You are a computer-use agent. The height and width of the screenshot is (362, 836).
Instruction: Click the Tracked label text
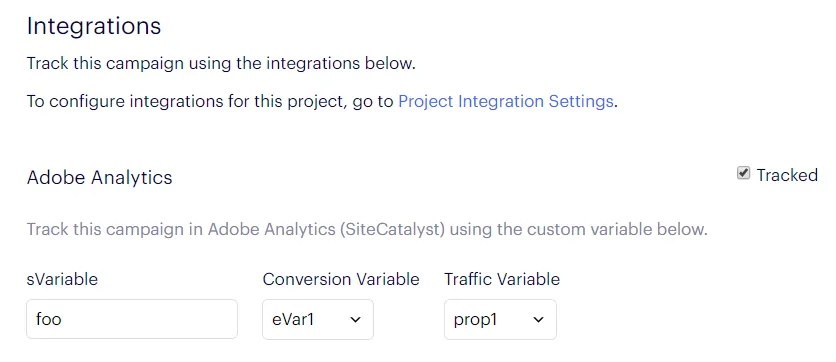tap(787, 175)
